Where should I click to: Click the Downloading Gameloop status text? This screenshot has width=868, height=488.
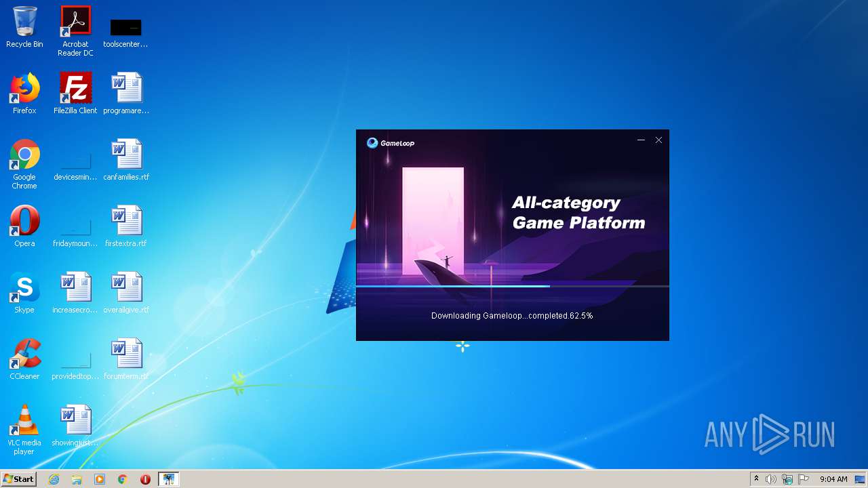pos(512,316)
